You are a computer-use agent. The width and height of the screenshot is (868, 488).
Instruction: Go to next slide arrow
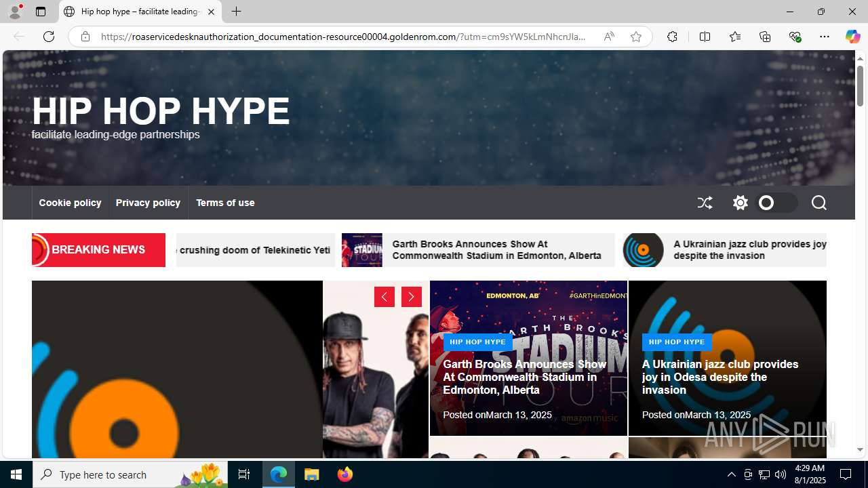412,297
